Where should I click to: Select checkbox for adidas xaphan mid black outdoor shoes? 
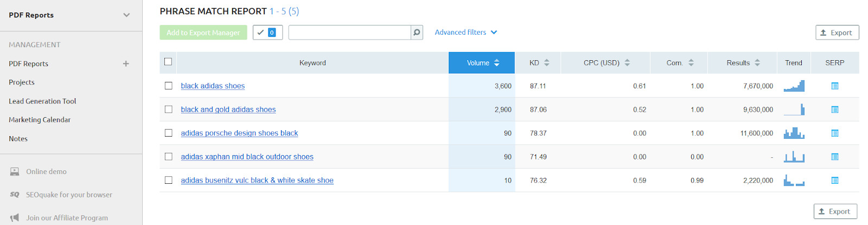169,157
